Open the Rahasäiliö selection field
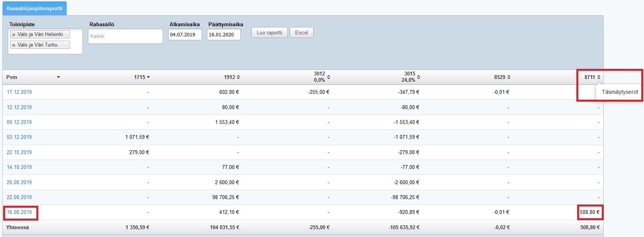The height and width of the screenshot is (237, 644). [125, 36]
